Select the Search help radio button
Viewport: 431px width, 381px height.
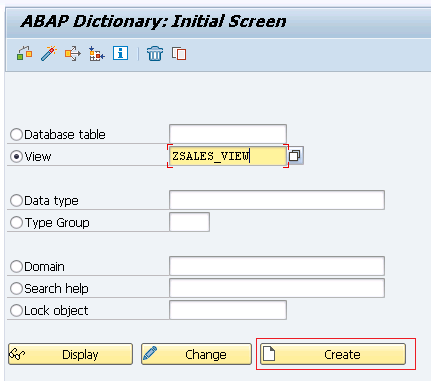[x=16, y=289]
